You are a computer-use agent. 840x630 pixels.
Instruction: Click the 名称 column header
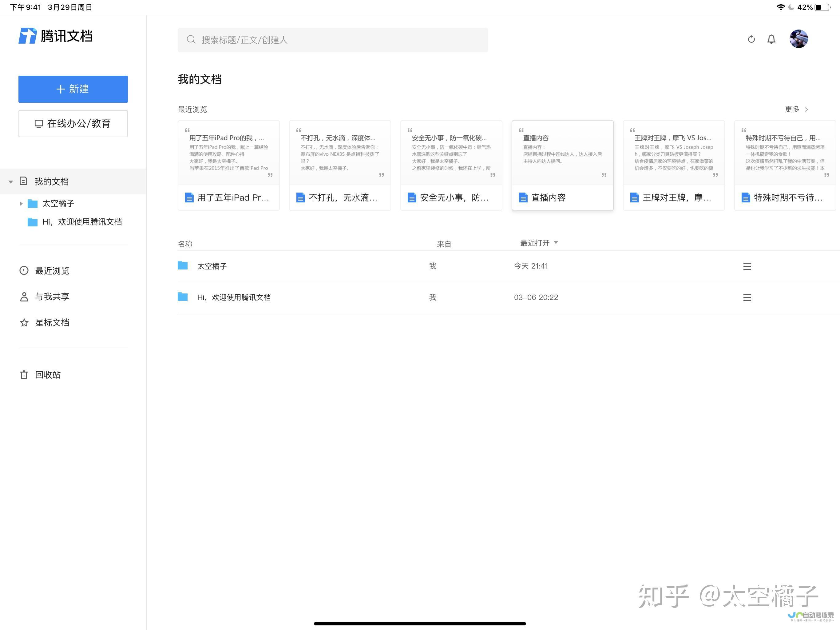pyautogui.click(x=185, y=244)
